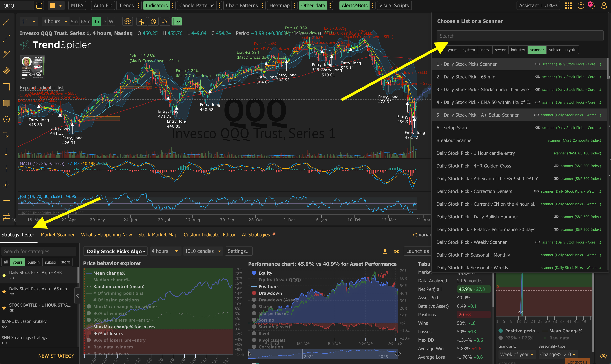Click the orange color swatch in top bar
Viewport: 611px width, 364px height.
tap(52, 6)
